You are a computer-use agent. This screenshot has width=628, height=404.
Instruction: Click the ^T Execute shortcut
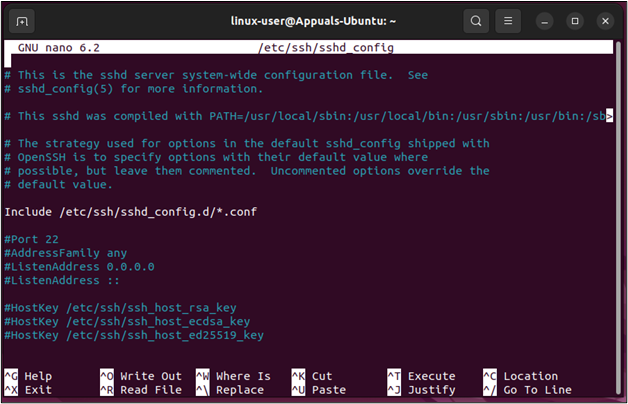420,376
